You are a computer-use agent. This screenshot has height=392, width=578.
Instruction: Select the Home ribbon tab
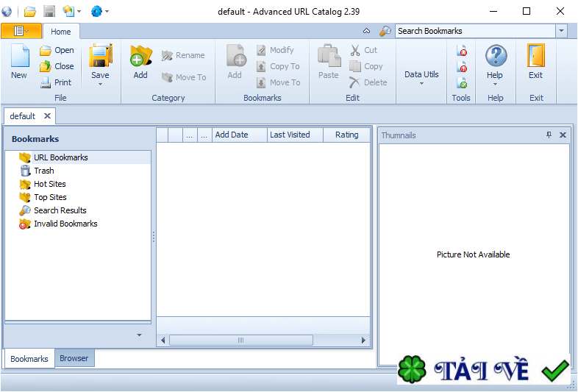coord(61,32)
